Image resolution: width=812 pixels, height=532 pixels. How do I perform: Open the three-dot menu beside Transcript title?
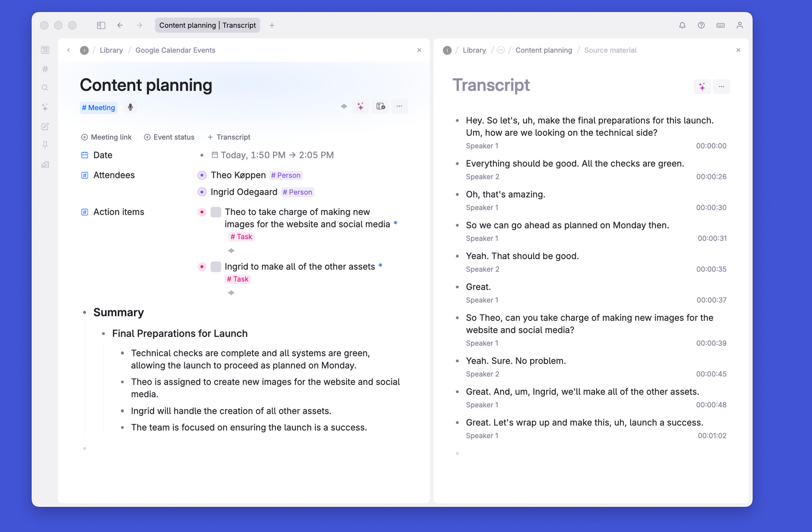point(721,87)
